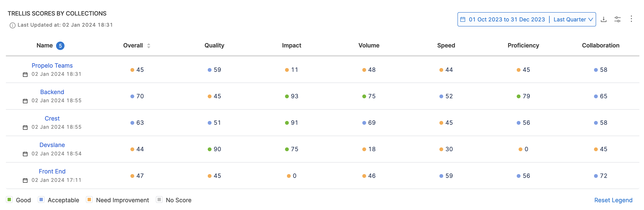The height and width of the screenshot is (210, 644).
Task: Open the Devslane collection link
Action: [52, 145]
